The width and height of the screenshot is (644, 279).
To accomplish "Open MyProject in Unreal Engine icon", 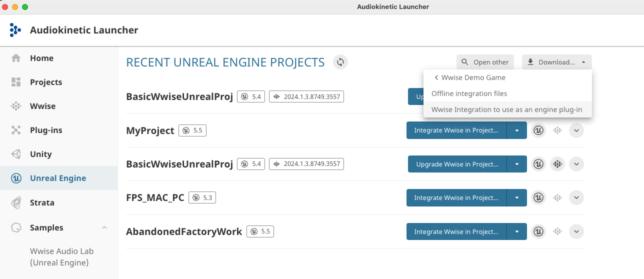I will (x=538, y=130).
